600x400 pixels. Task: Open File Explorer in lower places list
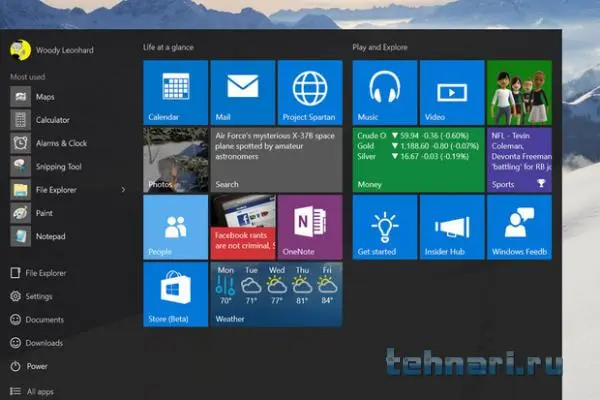coord(38,273)
